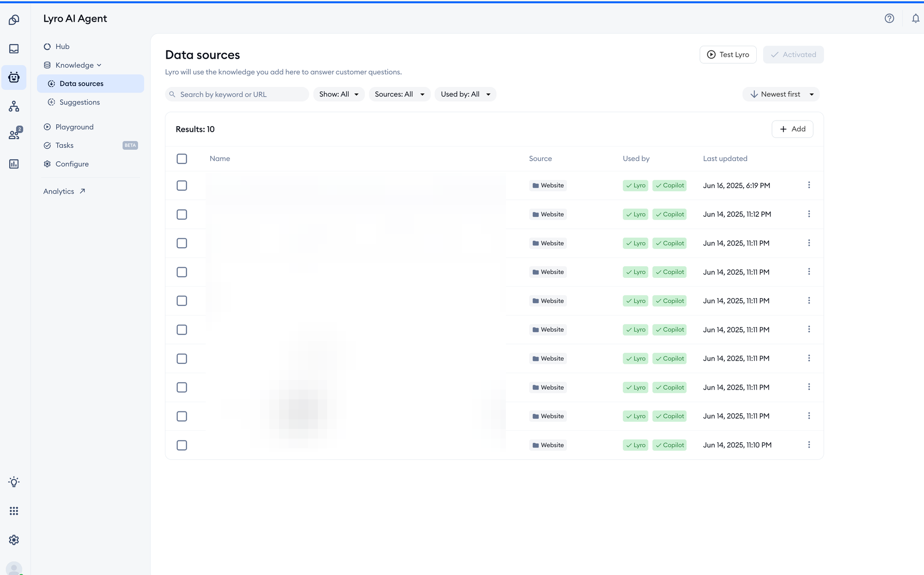This screenshot has width=924, height=575.
Task: Open the Customers icon with badge
Action: [15, 134]
